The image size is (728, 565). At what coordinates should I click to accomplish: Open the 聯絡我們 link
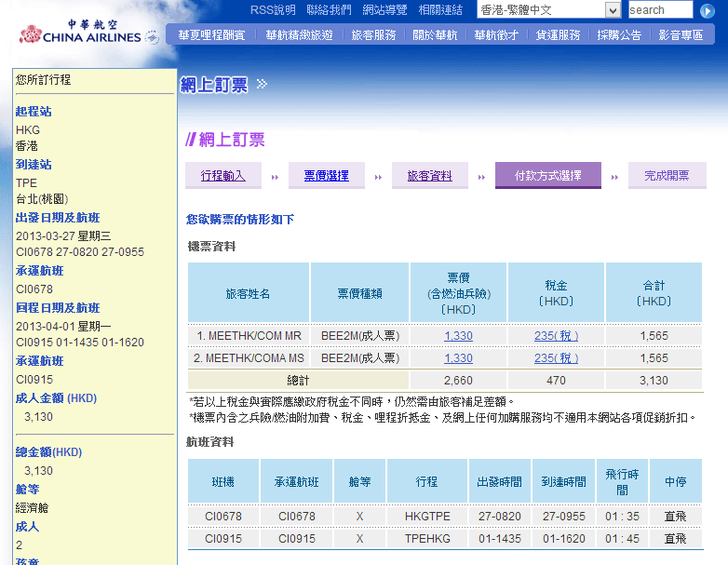(x=329, y=10)
